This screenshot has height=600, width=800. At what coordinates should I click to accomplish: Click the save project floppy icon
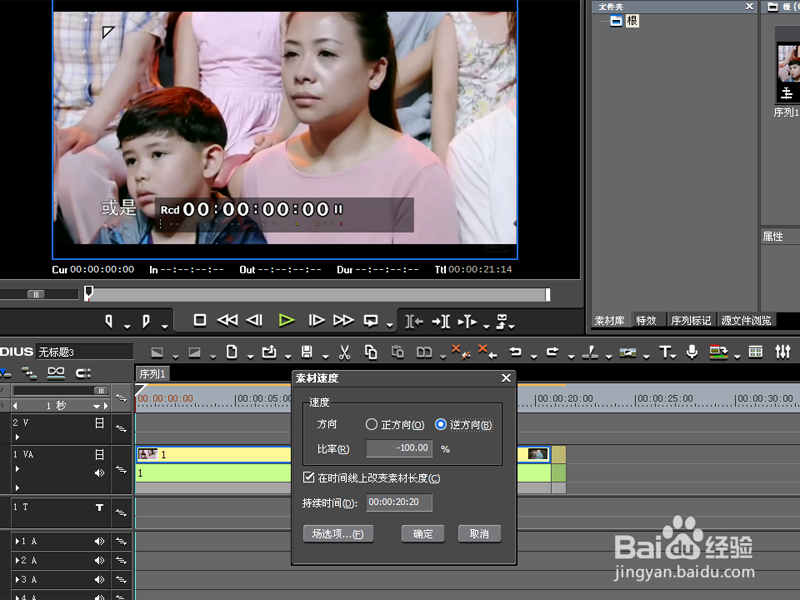tap(307, 352)
